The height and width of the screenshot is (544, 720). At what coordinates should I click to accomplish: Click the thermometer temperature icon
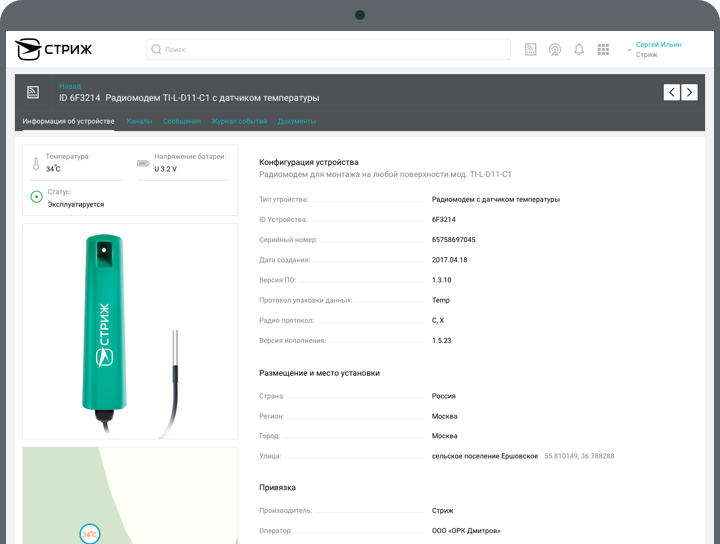36,163
